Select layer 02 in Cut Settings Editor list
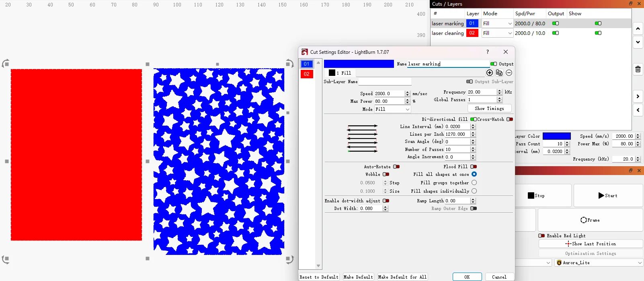Image resolution: width=644 pixels, height=281 pixels. click(x=307, y=74)
